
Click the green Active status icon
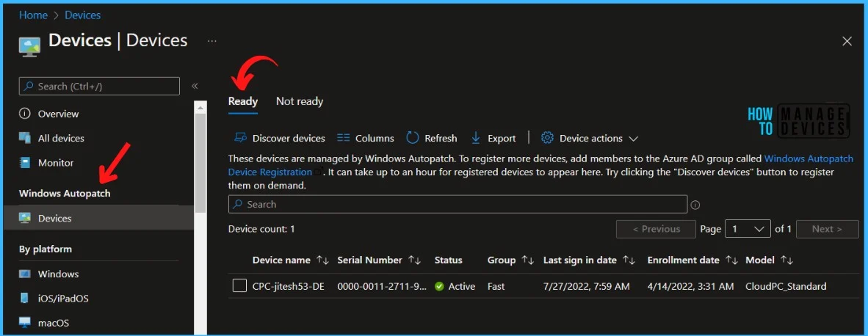tap(440, 286)
